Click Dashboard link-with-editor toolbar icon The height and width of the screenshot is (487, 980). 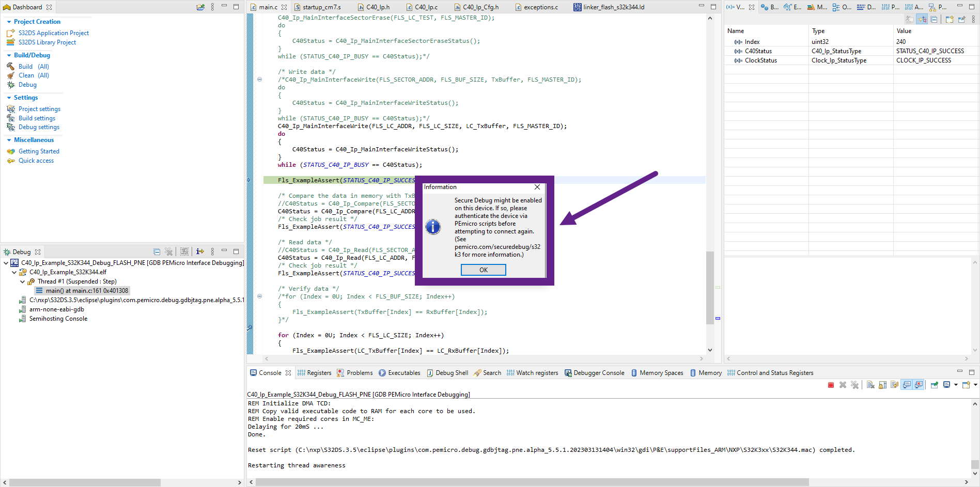coord(200,7)
